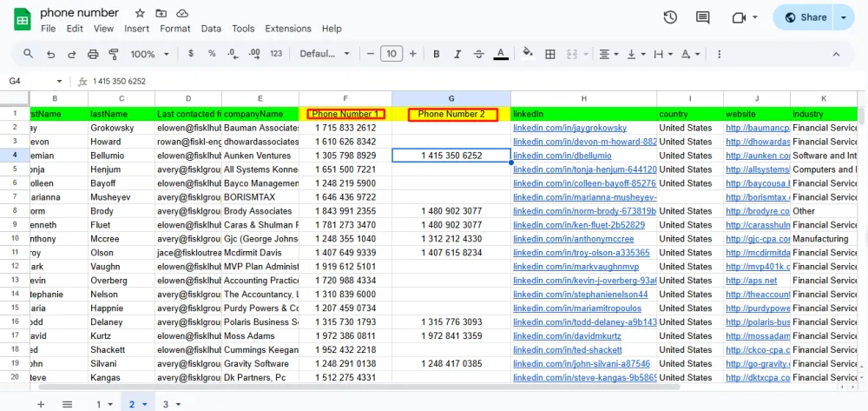868x411 pixels.
Task: Open more number formats 123
Action: click(x=276, y=54)
